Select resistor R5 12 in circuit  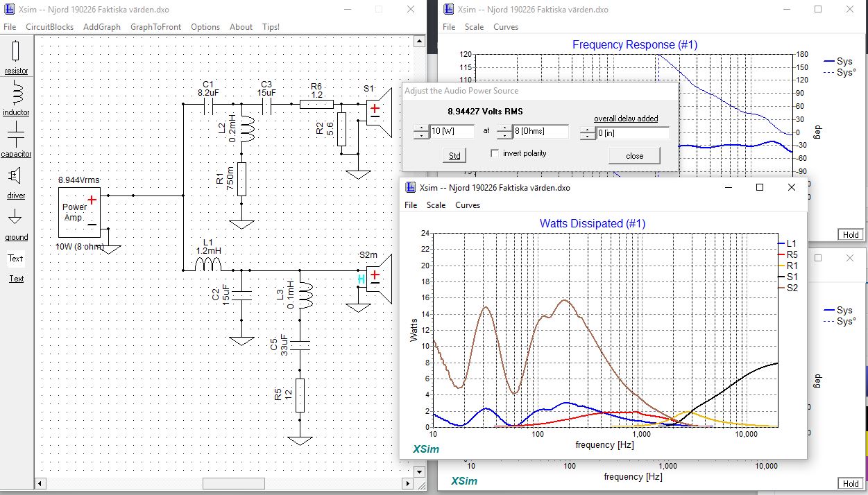click(x=301, y=395)
